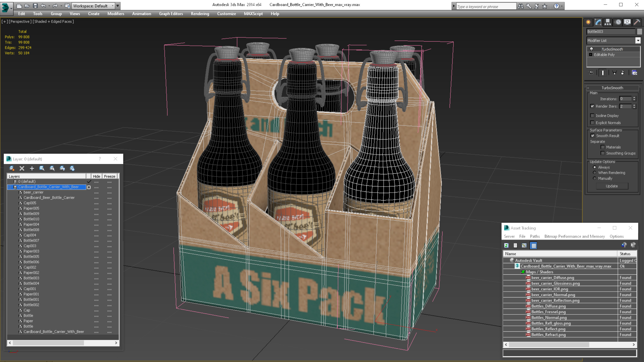644x362 pixels.
Task: Toggle Show End Result in modifier stack
Action: click(603, 73)
